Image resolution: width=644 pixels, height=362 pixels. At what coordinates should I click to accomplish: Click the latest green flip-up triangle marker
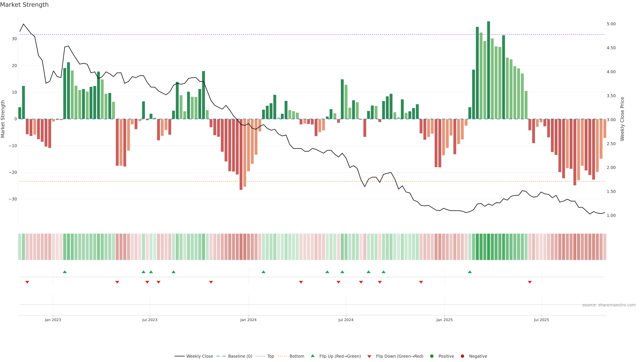point(470,272)
